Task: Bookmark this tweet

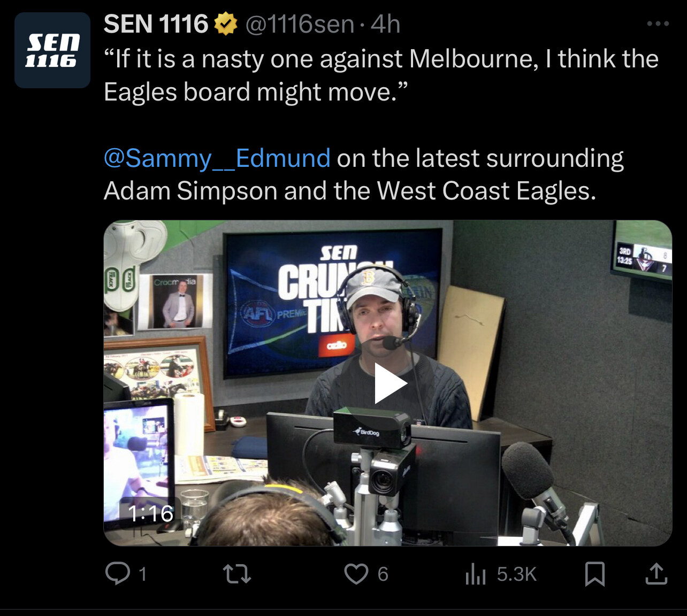Action: pos(595,574)
